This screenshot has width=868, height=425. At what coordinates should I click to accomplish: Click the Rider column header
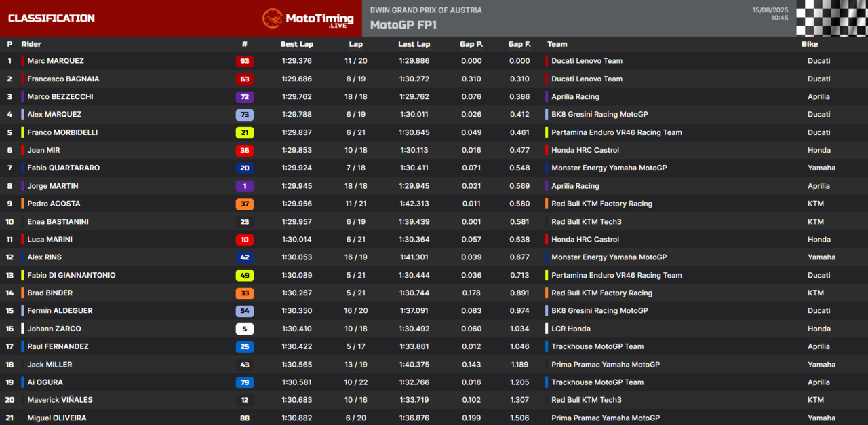pos(31,44)
